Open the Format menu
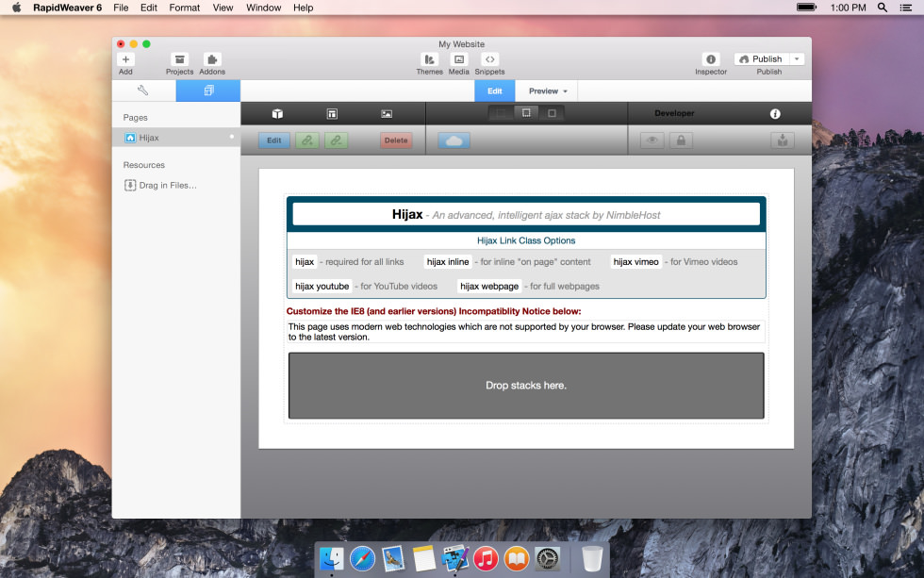This screenshot has height=578, width=924. 185,8
